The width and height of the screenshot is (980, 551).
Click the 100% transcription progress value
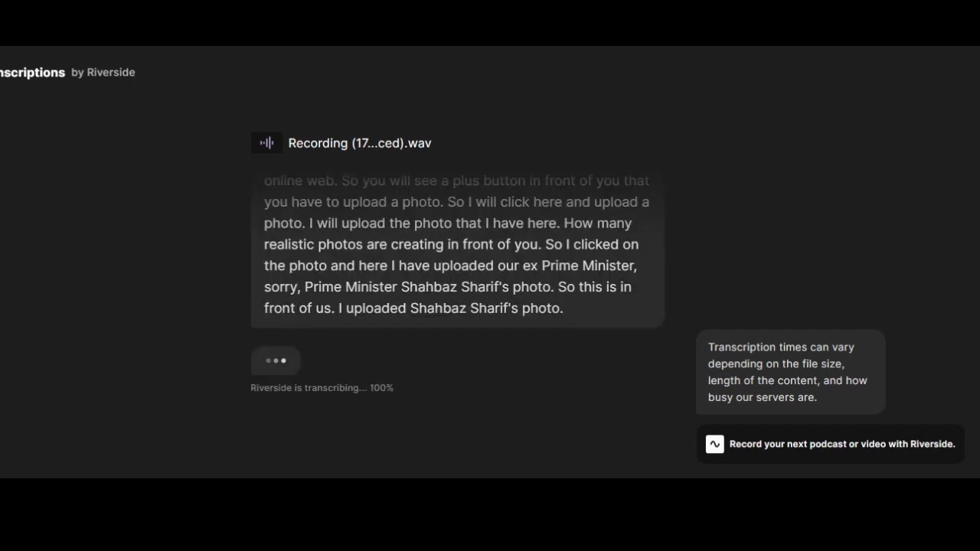(x=381, y=388)
